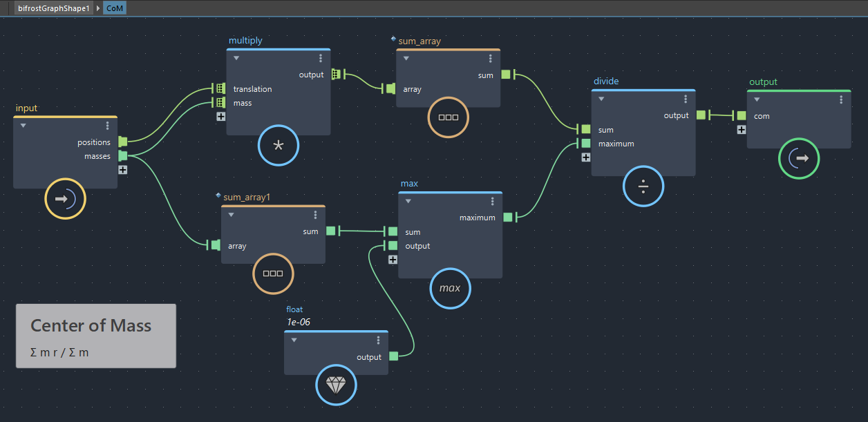Click the sum_array1 node array icon

[273, 274]
